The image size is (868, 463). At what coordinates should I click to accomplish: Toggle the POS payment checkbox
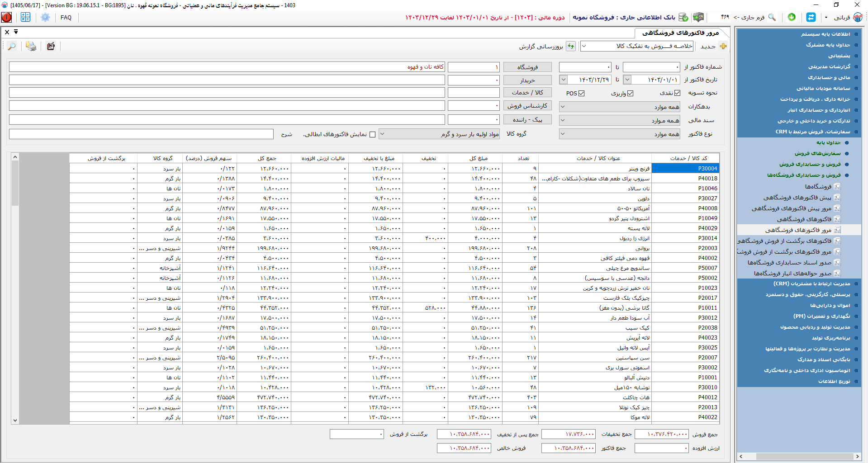click(x=581, y=94)
